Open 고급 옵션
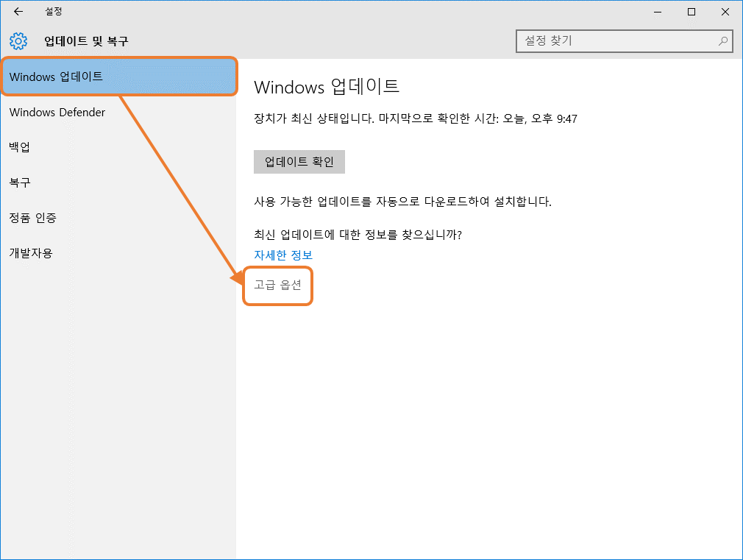Screen dimensions: 743x560 277,286
